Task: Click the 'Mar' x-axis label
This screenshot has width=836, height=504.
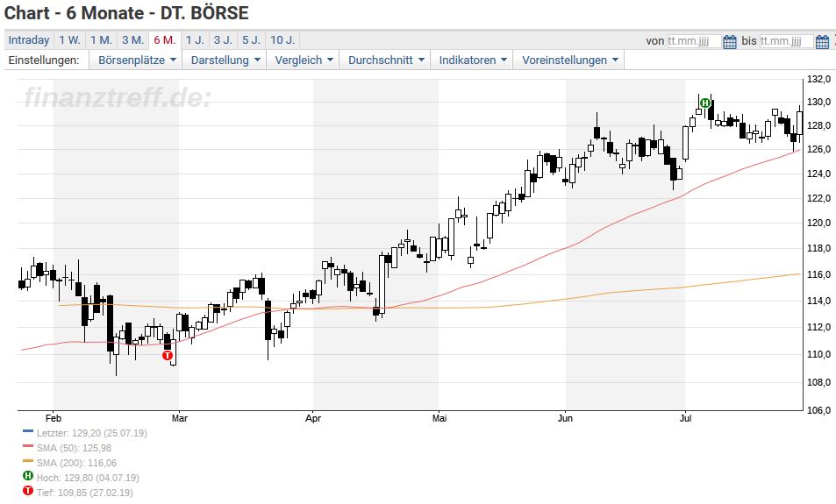Action: click(x=180, y=418)
